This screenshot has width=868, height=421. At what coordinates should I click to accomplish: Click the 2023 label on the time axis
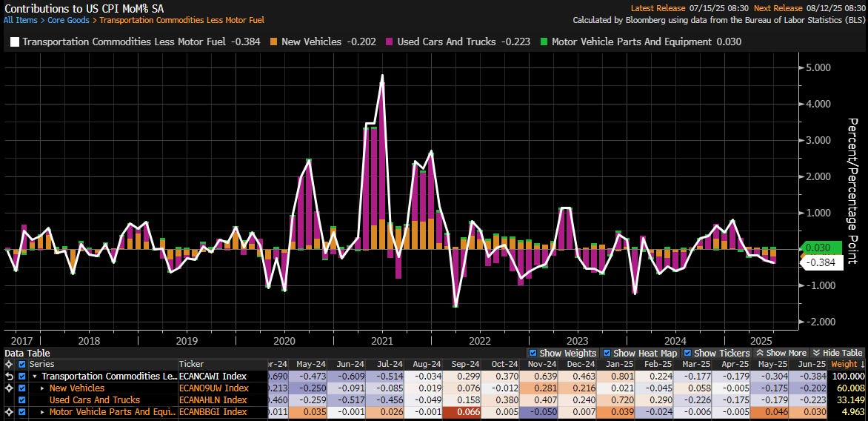pos(578,341)
